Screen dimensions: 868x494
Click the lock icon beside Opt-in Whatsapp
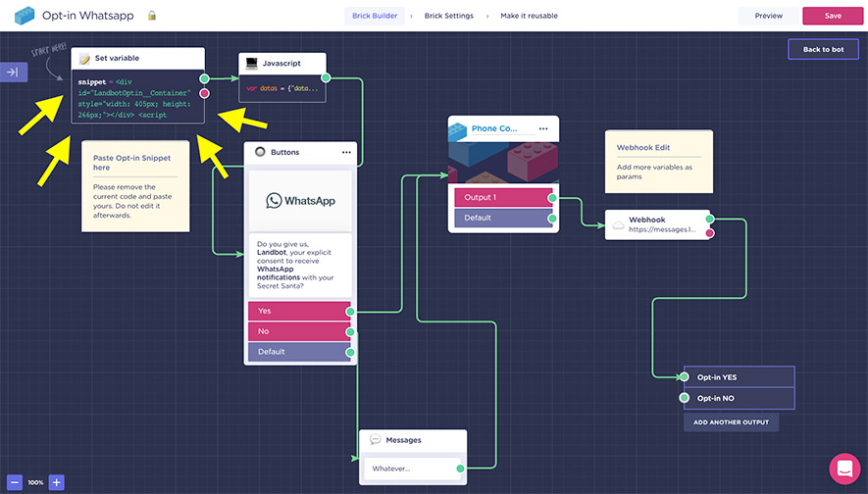(x=152, y=16)
